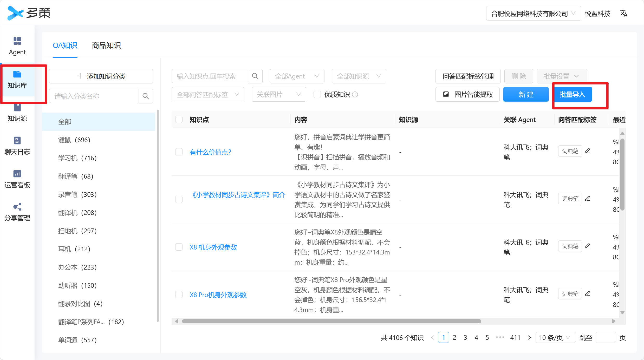Click the 图片智能提取 button
The width and height of the screenshot is (644, 360).
[467, 94]
